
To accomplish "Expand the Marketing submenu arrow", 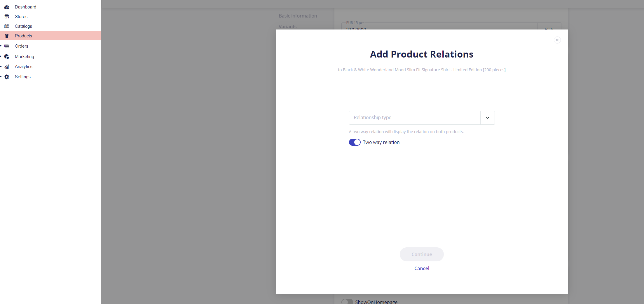I will point(1,56).
